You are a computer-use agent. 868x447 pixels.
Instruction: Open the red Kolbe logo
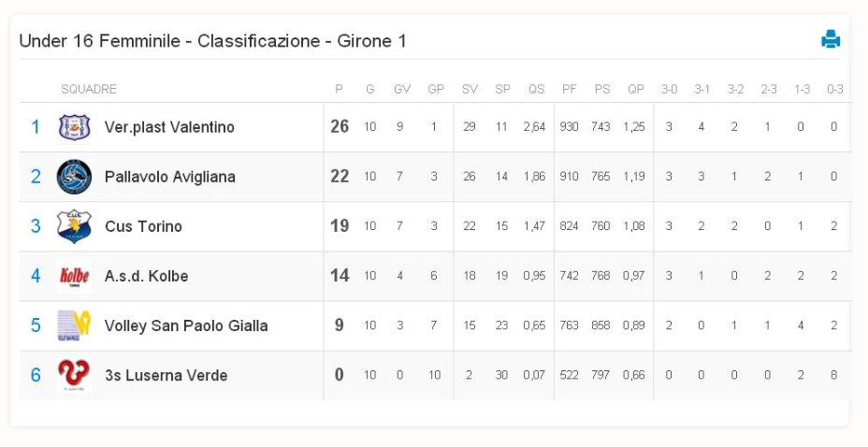click(74, 276)
